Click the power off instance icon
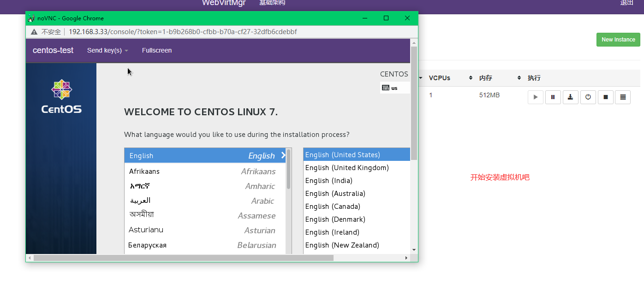644x307 pixels. click(x=588, y=97)
